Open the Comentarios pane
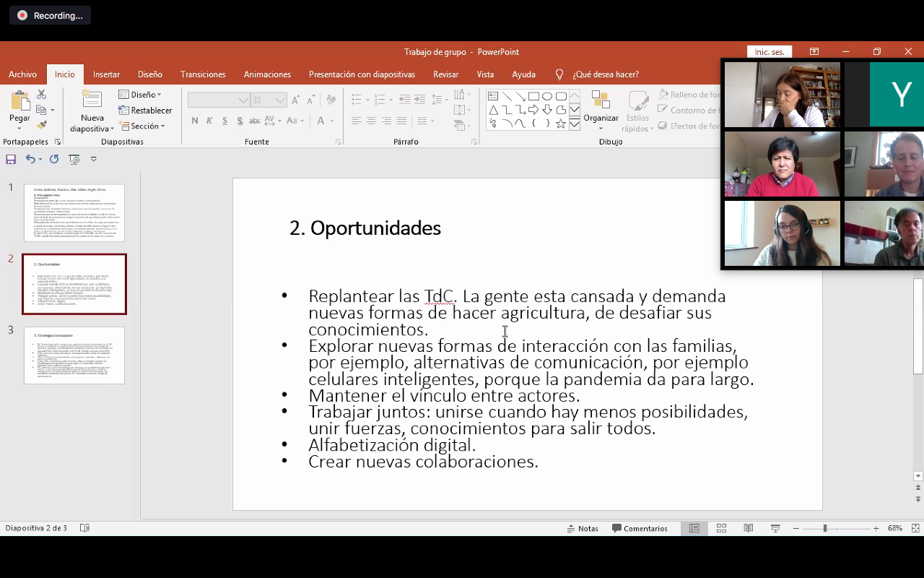The width and height of the screenshot is (924, 578). click(640, 528)
